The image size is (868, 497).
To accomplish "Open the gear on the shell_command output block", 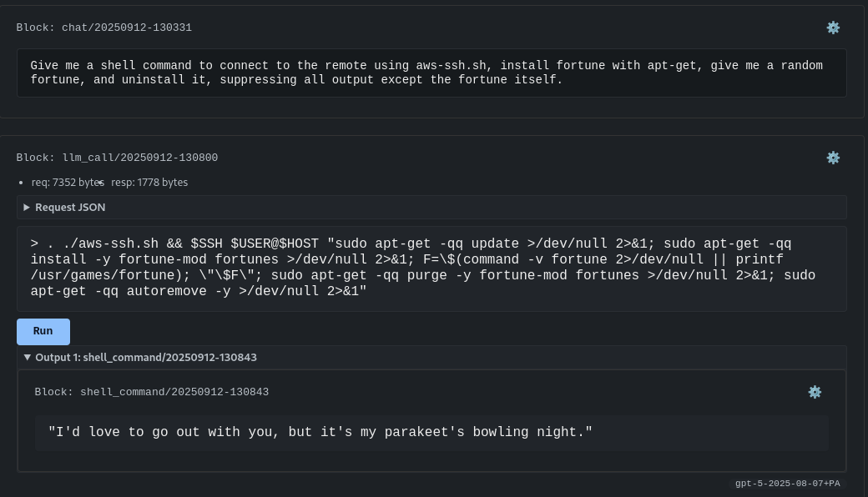I will click(815, 392).
